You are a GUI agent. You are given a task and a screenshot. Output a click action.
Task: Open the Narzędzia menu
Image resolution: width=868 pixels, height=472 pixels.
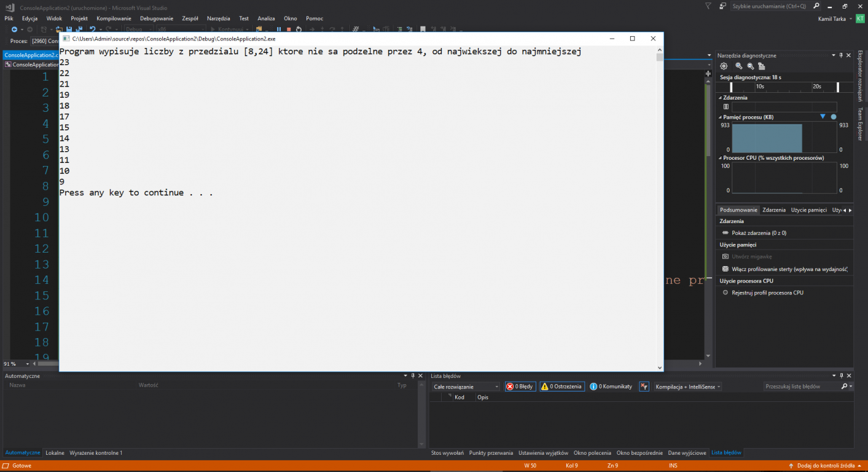click(219, 18)
